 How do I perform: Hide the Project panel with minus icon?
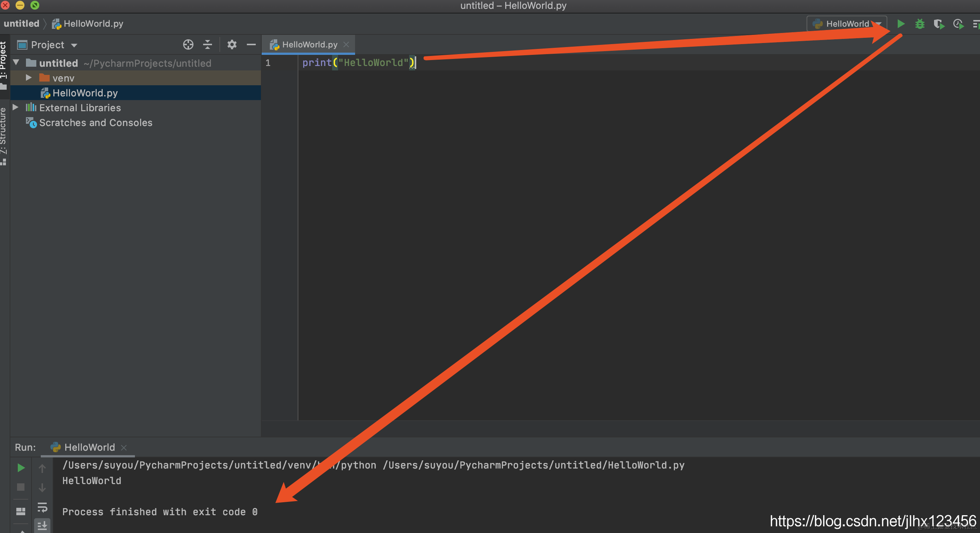click(251, 45)
